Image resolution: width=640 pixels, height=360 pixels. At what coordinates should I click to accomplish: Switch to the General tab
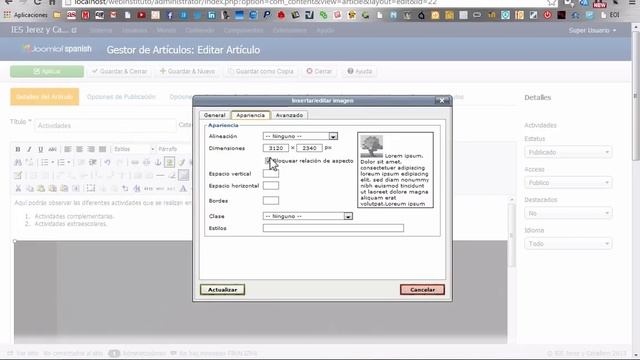point(215,116)
